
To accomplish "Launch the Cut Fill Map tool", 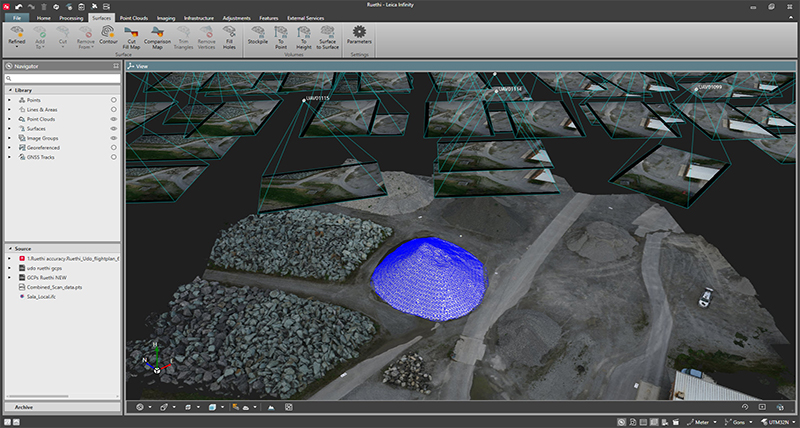I will pos(130,37).
